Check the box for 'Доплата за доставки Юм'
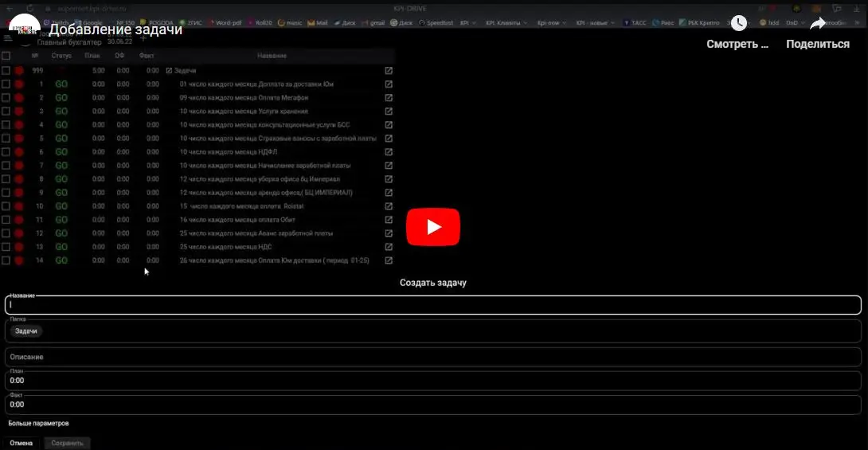Image resolution: width=868 pixels, height=450 pixels. (6, 84)
